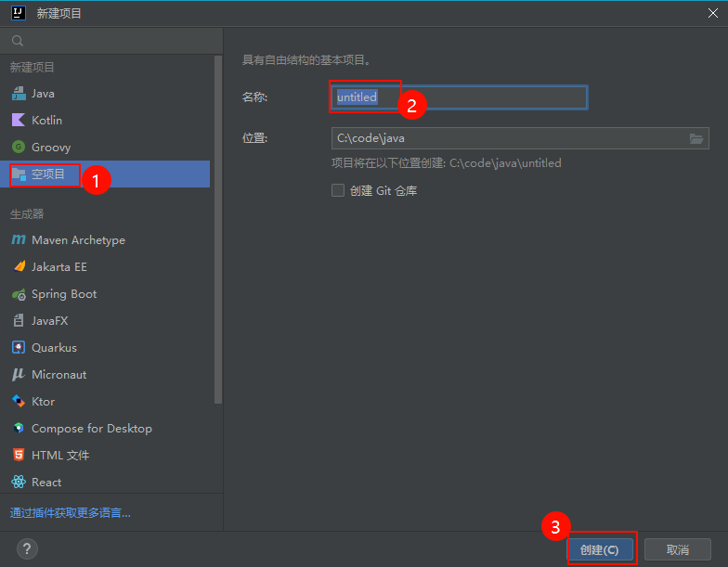Choose Spring Boot generator

[105, 294]
